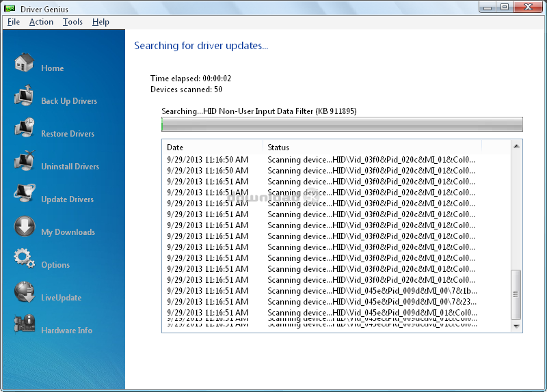
Task: Select the Vid_045e MI_01&Col0 log row
Action: [x=321, y=313]
